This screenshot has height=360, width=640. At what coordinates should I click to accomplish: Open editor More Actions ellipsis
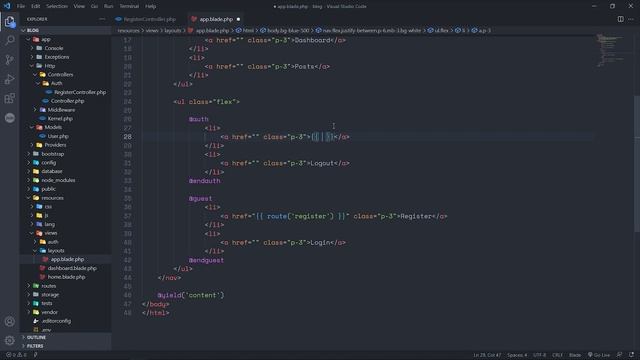pyautogui.click(x=631, y=19)
